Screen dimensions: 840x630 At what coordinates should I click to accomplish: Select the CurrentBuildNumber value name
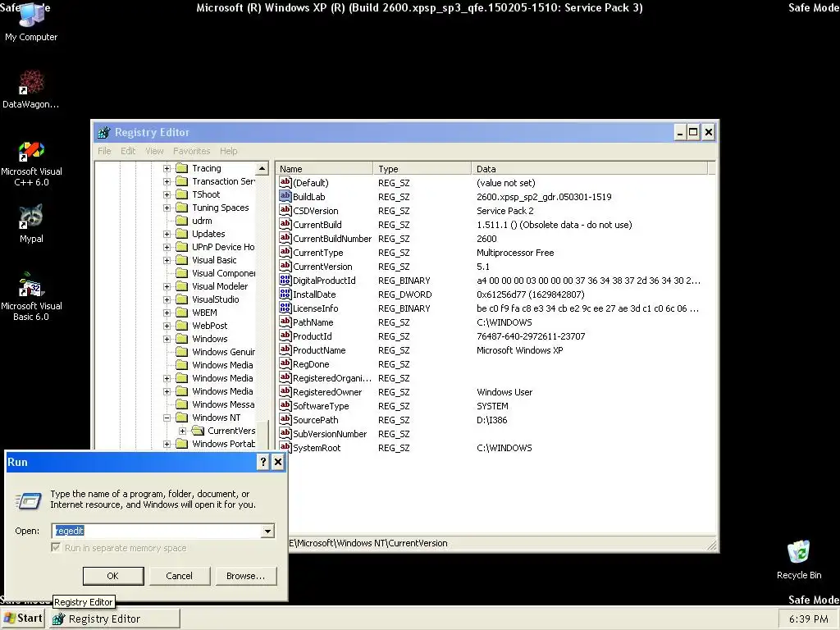332,239
